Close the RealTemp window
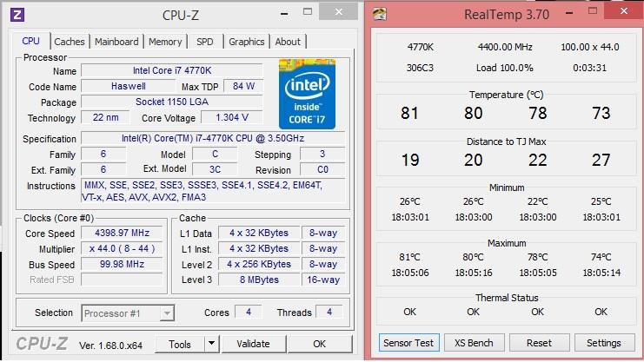This screenshot has height=362, width=644. tap(624, 11)
